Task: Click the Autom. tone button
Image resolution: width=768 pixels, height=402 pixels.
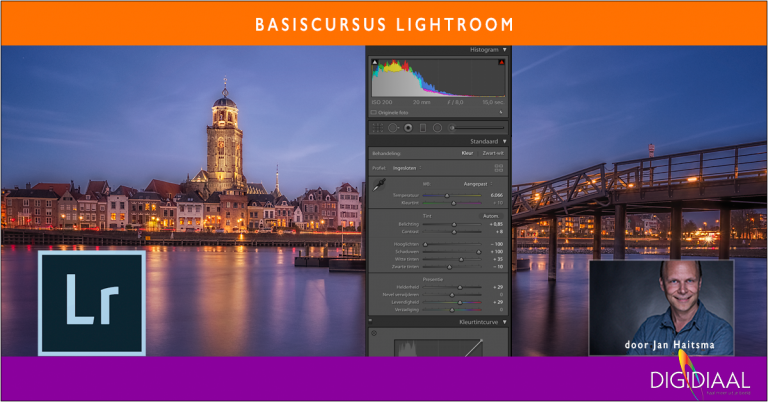Action: (490, 216)
